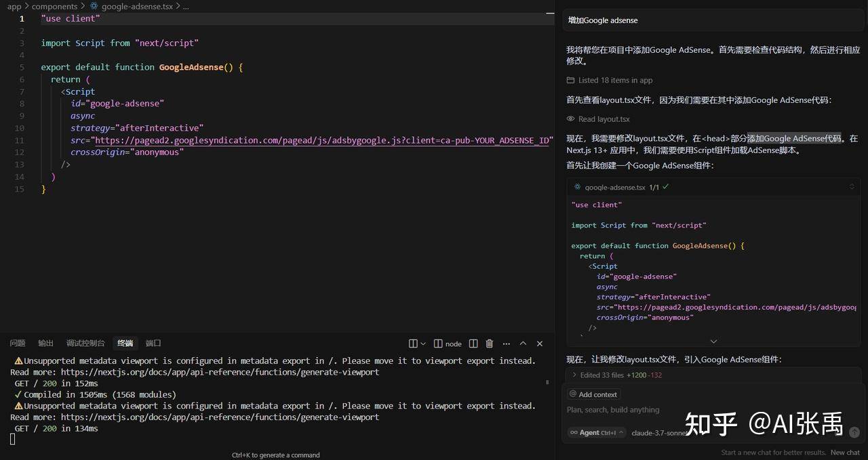Viewport: 868px width, 460px height.
Task: Split the terminal pane
Action: click(x=473, y=343)
